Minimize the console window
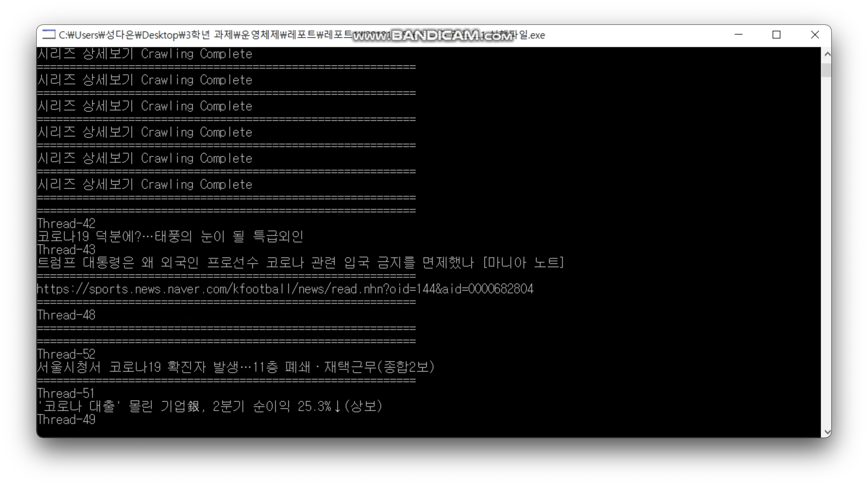This screenshot has width=868, height=486. pos(738,35)
